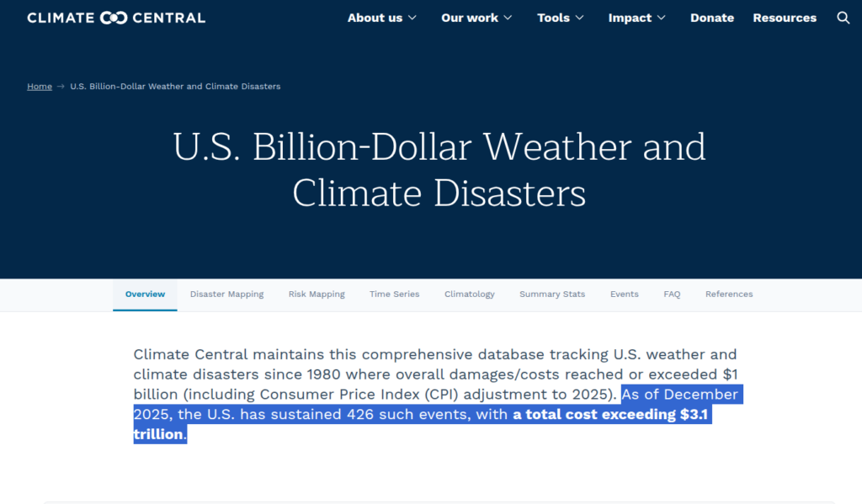Go to the Events tab
Viewport: 862px width, 504px height.
[x=624, y=294]
